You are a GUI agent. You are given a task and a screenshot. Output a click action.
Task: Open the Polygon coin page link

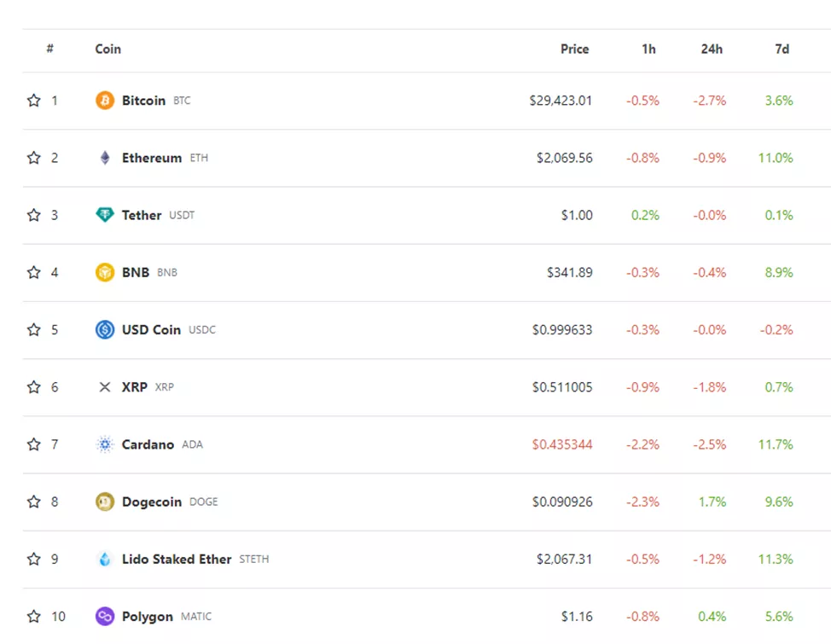[148, 617]
